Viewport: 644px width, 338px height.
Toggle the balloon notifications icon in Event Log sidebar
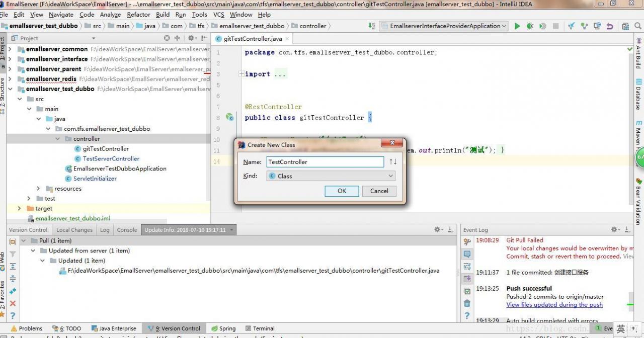point(467,254)
